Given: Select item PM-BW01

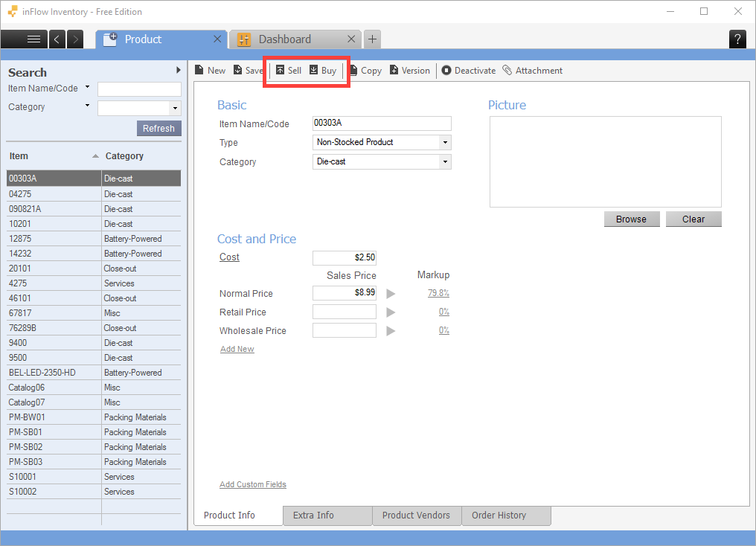Looking at the screenshot, I should 94,417.
